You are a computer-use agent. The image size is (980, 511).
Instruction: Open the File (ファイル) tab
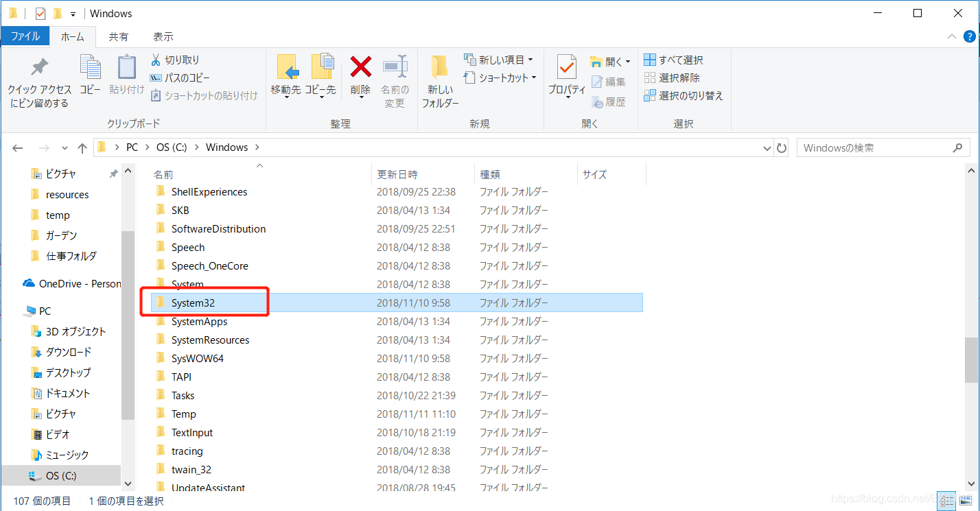[25, 36]
